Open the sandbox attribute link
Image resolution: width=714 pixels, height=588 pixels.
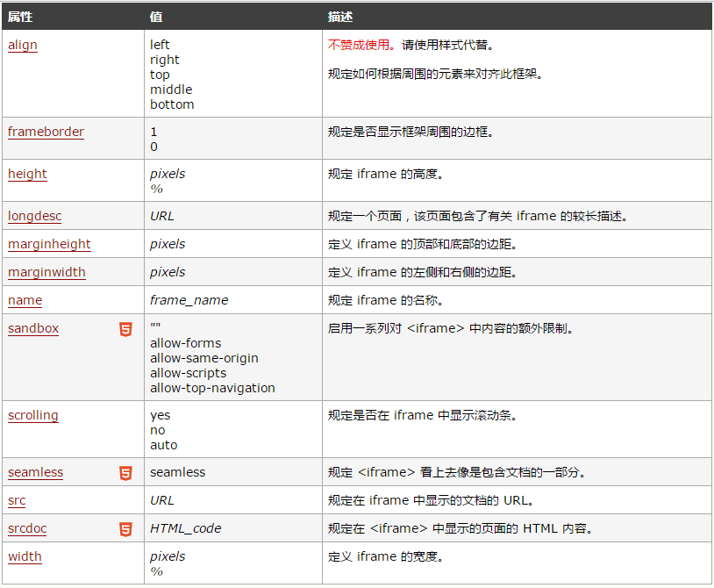pyautogui.click(x=33, y=328)
